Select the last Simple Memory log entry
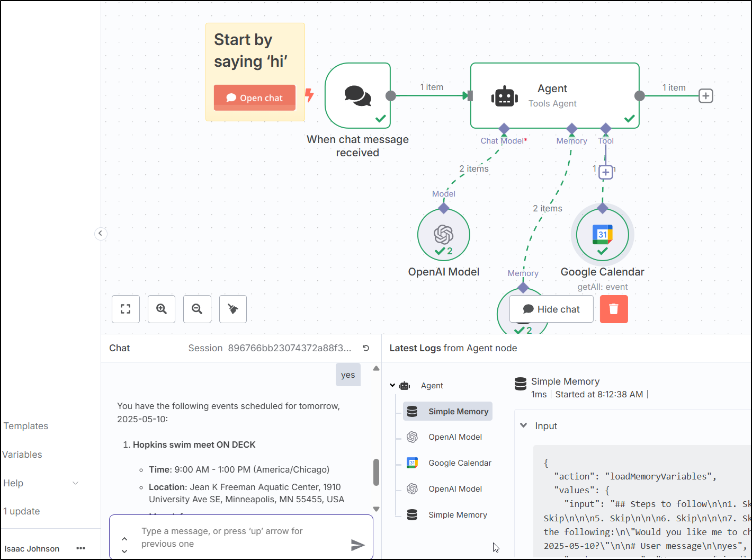Screen dimensions: 752x560 [447, 515]
